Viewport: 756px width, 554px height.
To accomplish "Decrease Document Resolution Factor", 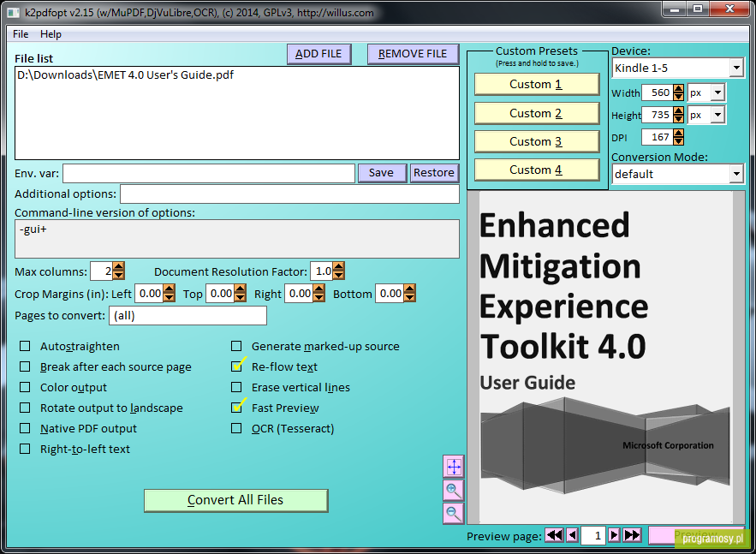I will tap(338, 276).
